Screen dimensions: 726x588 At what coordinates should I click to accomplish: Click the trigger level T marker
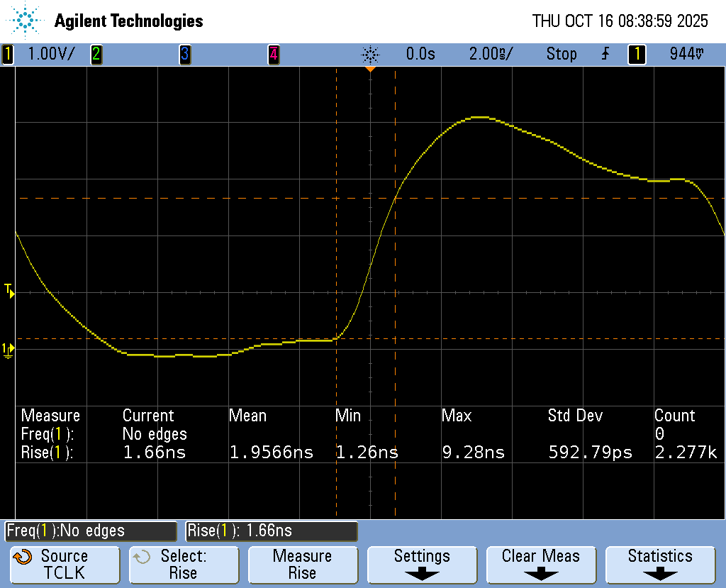[9, 289]
